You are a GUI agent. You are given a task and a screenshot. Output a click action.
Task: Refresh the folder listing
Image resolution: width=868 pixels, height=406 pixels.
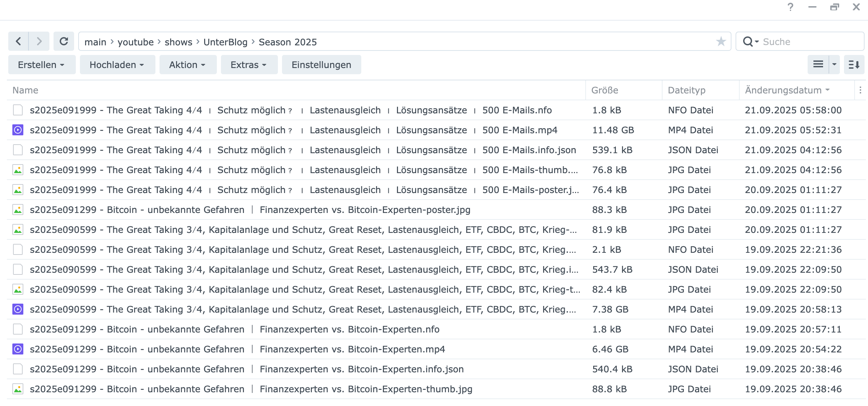[x=64, y=42]
